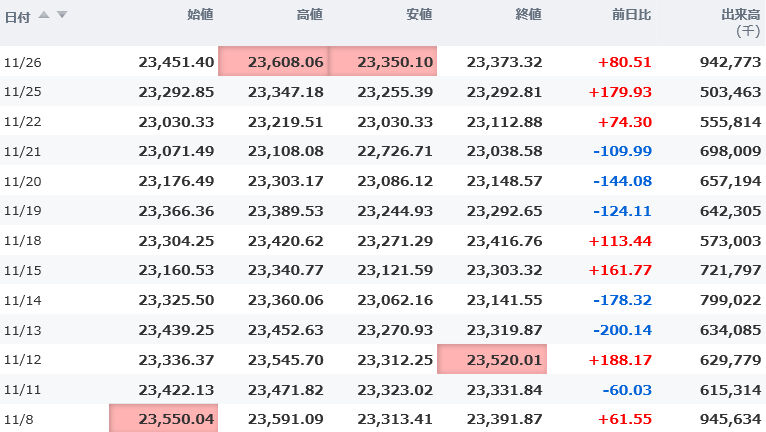Select the 始値 column header

tap(200, 16)
